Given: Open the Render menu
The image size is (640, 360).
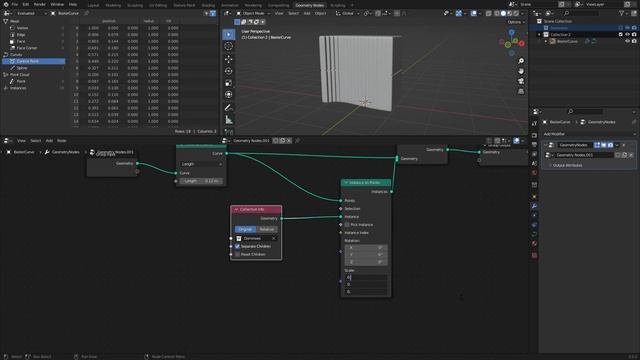Looking at the screenshot, I should click(x=40, y=4).
